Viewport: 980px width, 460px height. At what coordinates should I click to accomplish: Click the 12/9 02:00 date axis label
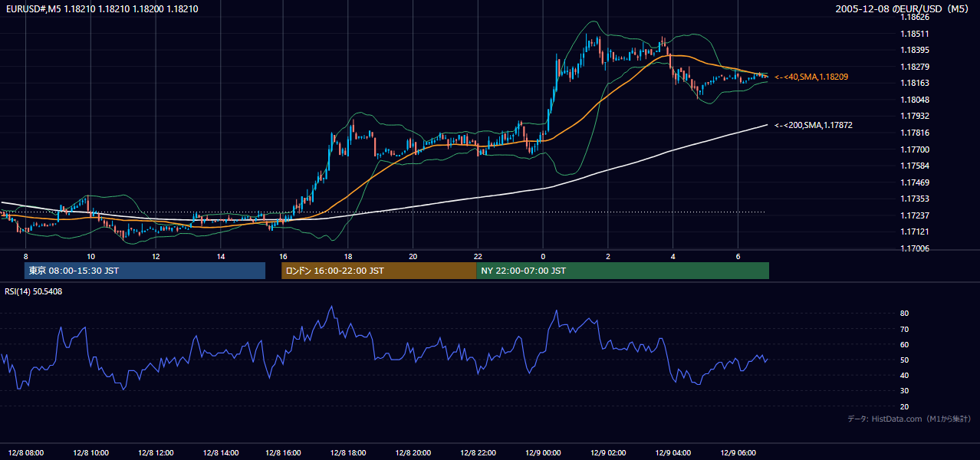pos(607,452)
